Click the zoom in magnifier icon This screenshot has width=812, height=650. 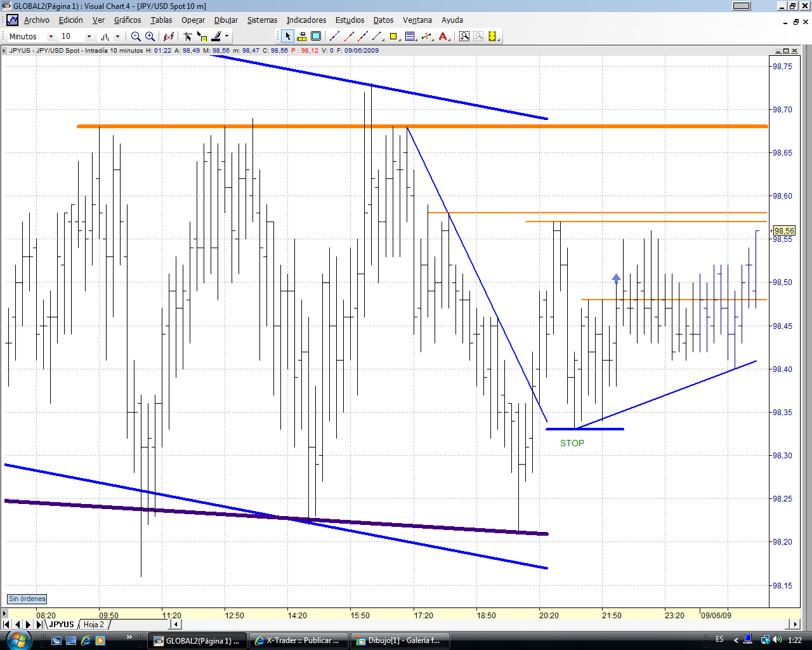click(150, 37)
